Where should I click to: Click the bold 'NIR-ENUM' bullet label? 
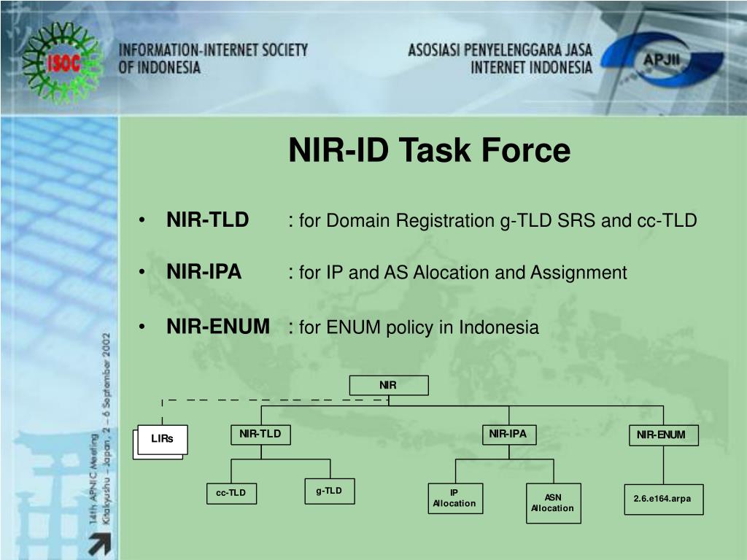[218, 327]
